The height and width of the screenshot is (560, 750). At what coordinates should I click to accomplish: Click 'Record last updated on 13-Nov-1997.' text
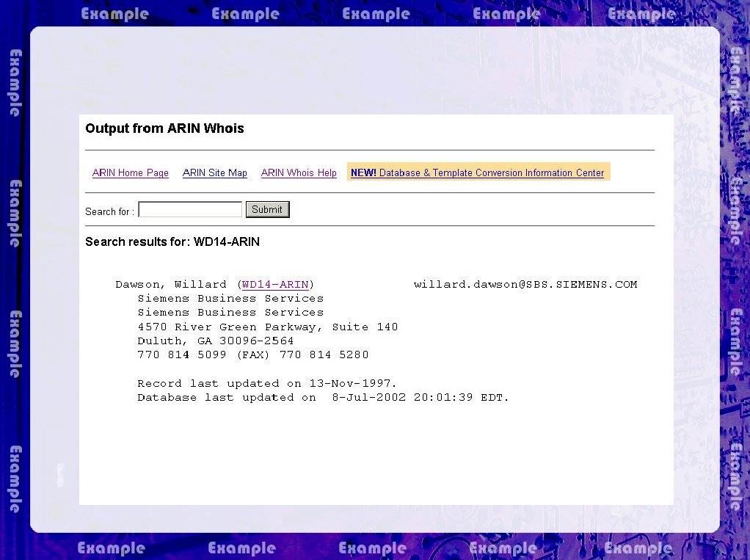pos(267,384)
